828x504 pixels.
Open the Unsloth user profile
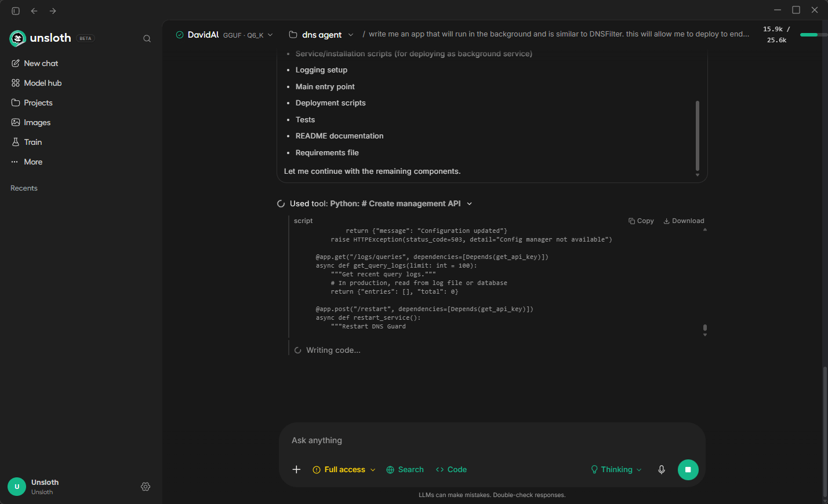click(34, 487)
